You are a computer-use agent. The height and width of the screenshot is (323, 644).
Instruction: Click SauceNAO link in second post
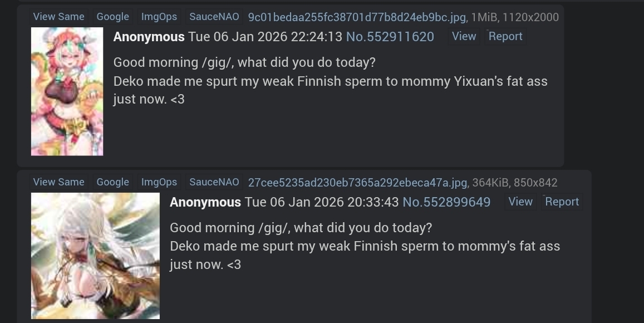[x=214, y=182]
